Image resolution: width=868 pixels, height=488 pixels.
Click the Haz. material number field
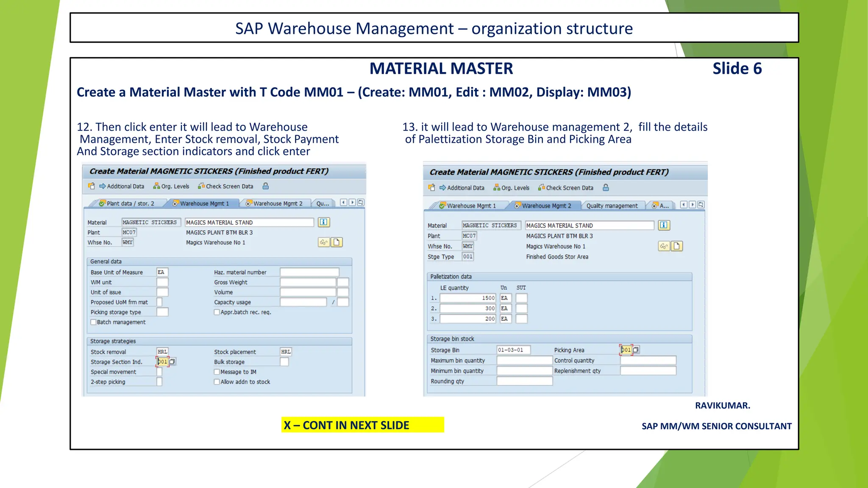click(x=310, y=272)
